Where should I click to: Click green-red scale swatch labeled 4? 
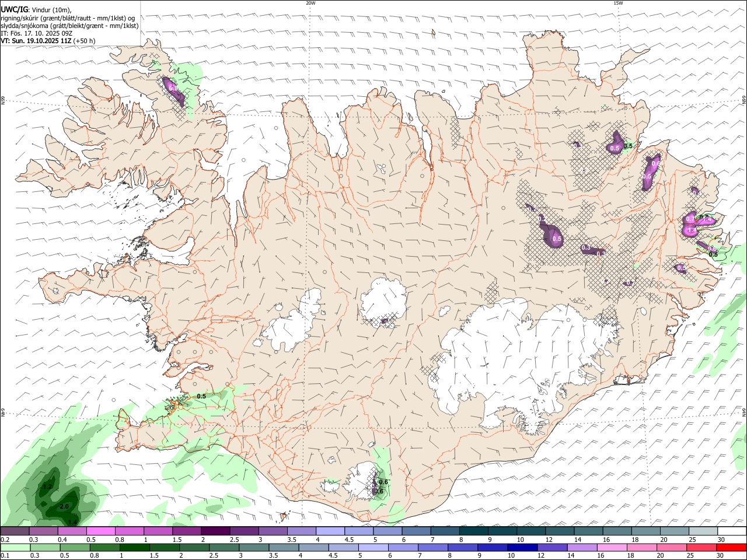pos(314,548)
